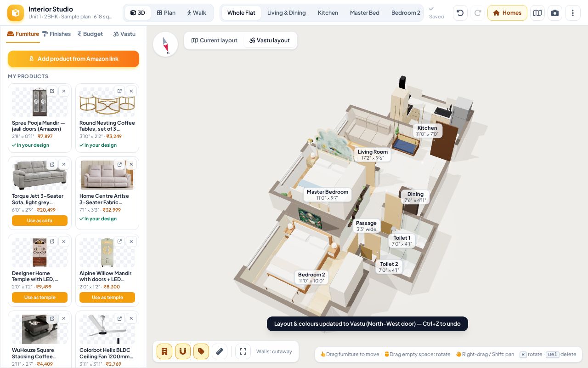Show the Master Bed room tab

[365, 13]
